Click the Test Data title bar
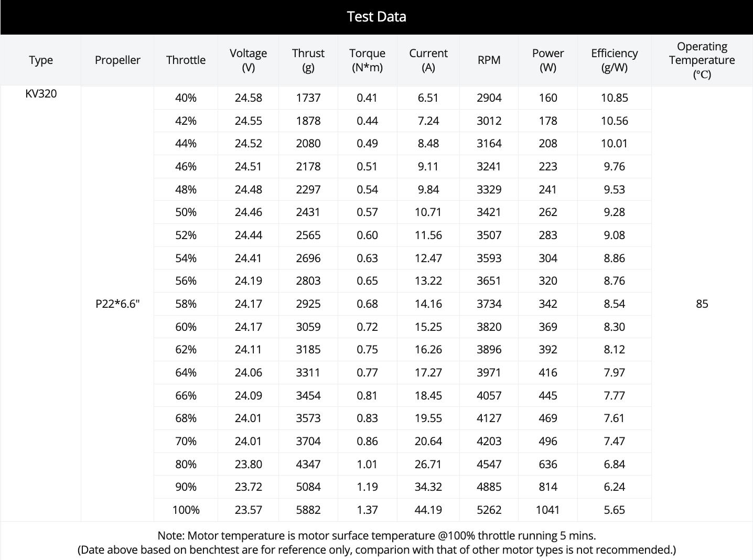 click(376, 17)
